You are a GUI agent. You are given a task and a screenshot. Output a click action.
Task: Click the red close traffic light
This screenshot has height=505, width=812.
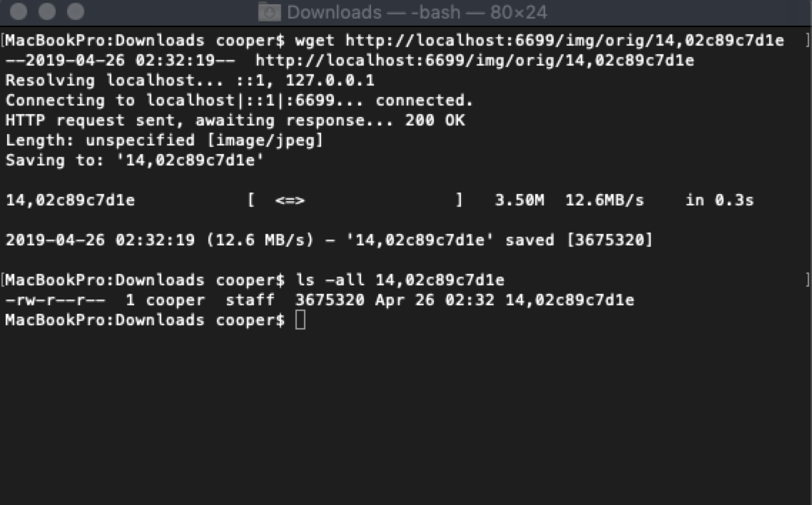point(17,12)
